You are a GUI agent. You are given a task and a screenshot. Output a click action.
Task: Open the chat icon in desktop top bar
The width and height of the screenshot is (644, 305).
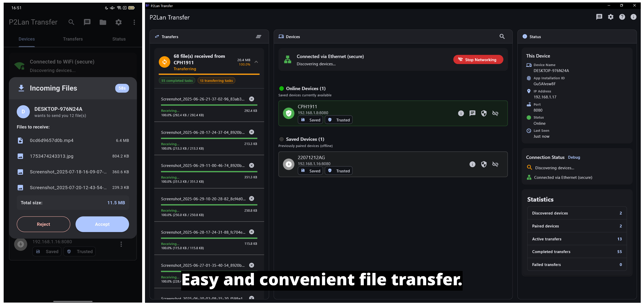(x=599, y=17)
